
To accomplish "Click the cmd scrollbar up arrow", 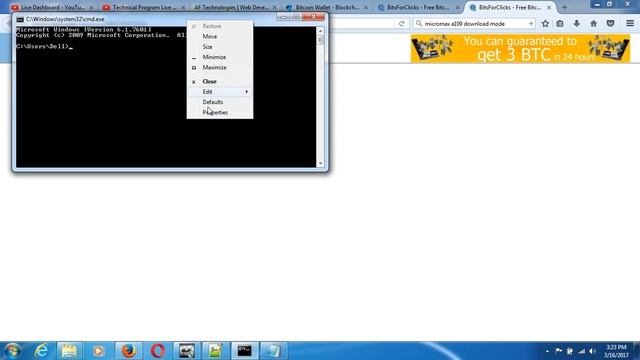I will pos(320,31).
